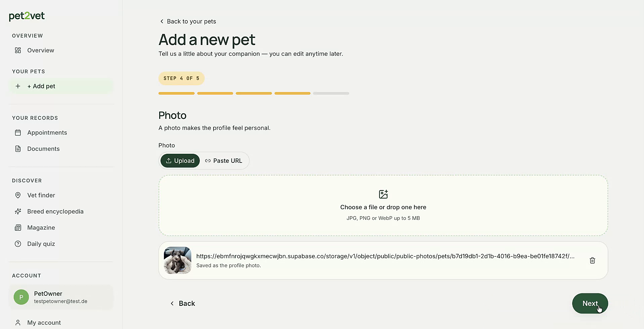The image size is (644, 329).
Task: Click the pet2vet logo
Action: pyautogui.click(x=27, y=16)
